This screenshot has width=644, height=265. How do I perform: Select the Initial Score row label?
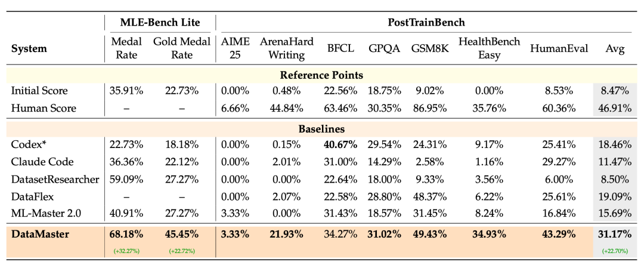39,91
